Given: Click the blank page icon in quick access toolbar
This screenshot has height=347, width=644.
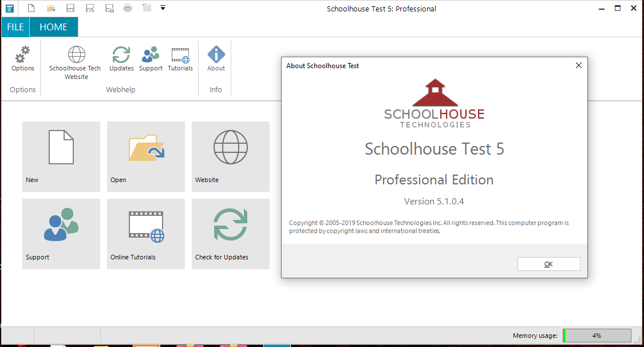Looking at the screenshot, I should [31, 8].
